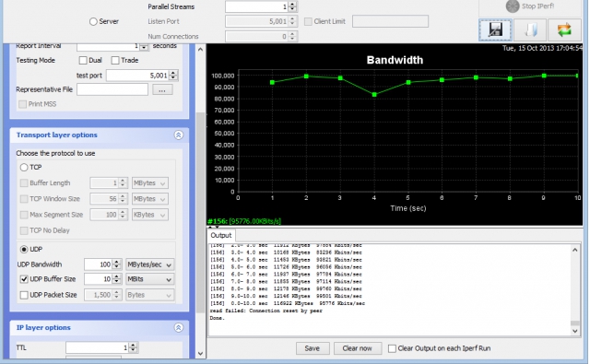Screen dimensions: 590x364
Task: Click the test port value field
Action: tap(137, 76)
